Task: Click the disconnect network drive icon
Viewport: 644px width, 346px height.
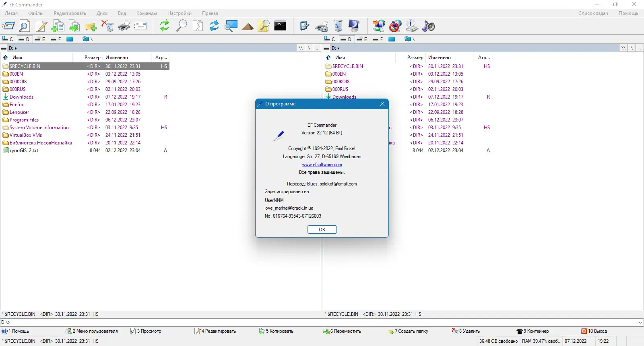Action: pyautogui.click(x=395, y=26)
